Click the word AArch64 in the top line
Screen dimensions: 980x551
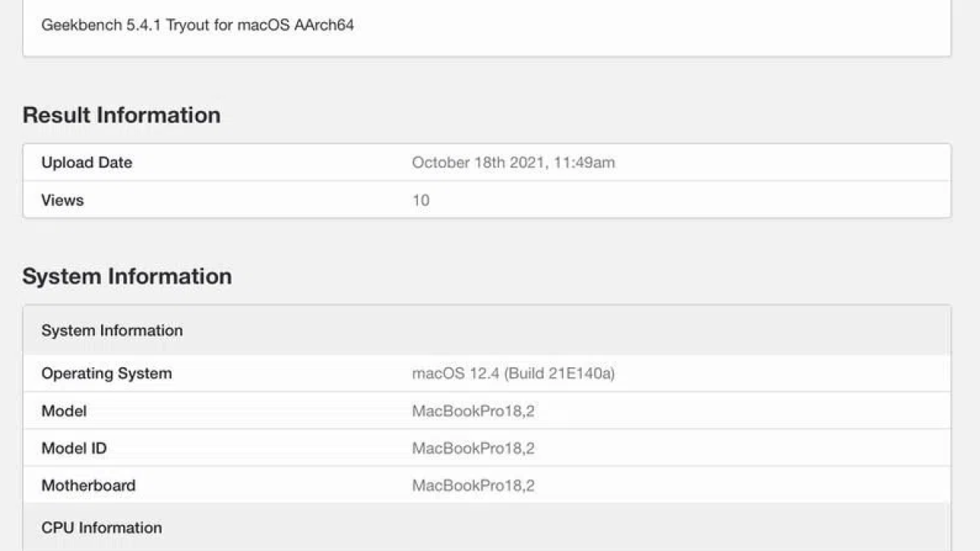[324, 24]
